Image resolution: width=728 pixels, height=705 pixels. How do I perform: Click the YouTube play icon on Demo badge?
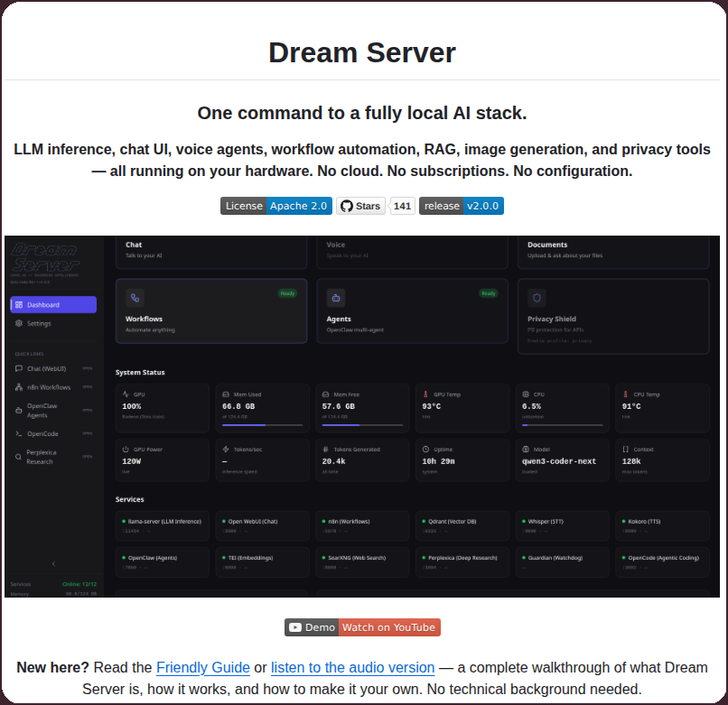click(295, 627)
